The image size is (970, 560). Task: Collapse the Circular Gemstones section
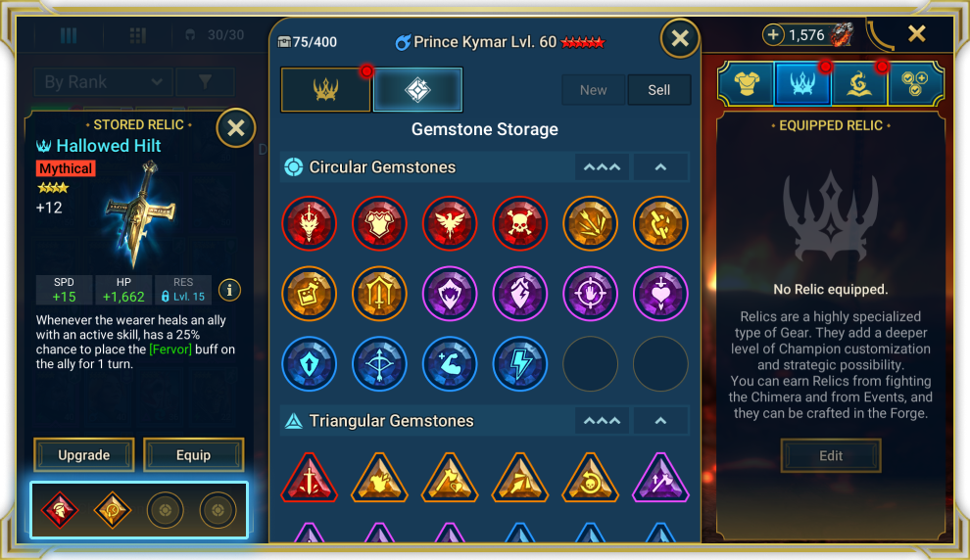[660, 166]
